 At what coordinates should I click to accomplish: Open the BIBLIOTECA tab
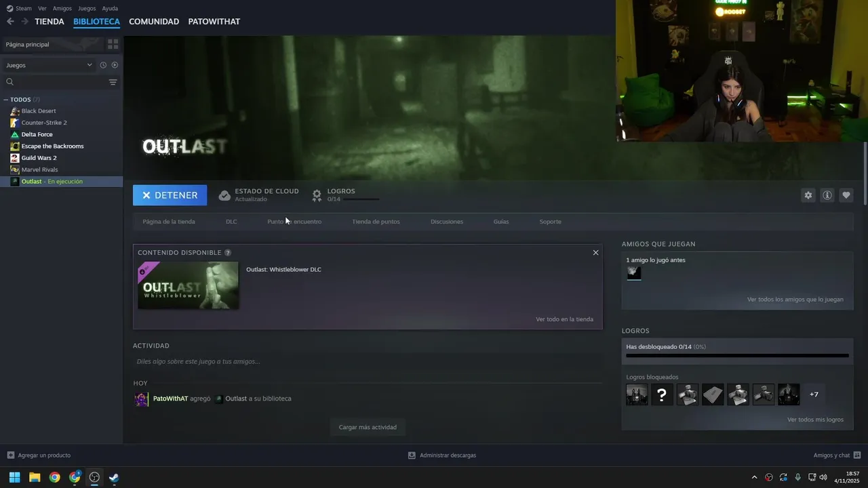(96, 22)
